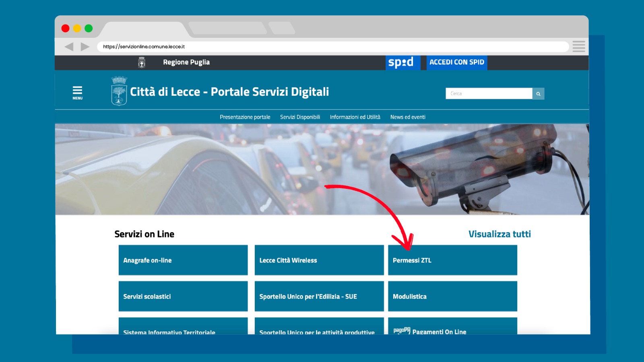Viewport: 644px width, 362px height.
Task: Click the 'Servizi on Line' heading
Action: click(x=144, y=234)
